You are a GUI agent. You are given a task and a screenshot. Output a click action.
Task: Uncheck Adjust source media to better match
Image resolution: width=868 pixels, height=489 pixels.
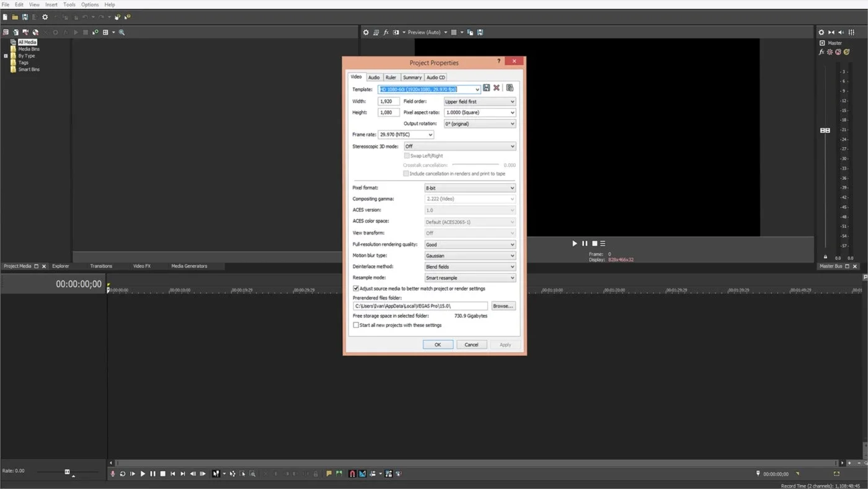[x=356, y=289]
